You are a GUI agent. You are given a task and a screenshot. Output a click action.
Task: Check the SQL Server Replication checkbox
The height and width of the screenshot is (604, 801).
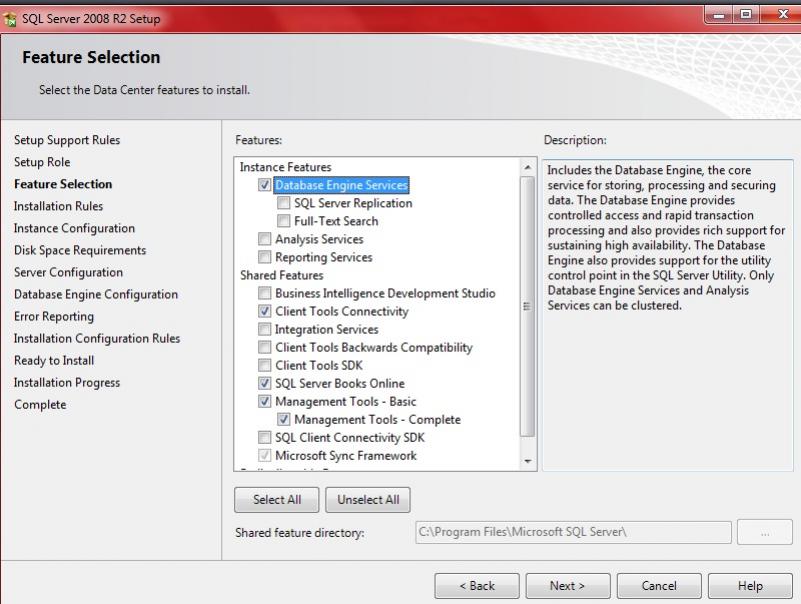click(283, 203)
